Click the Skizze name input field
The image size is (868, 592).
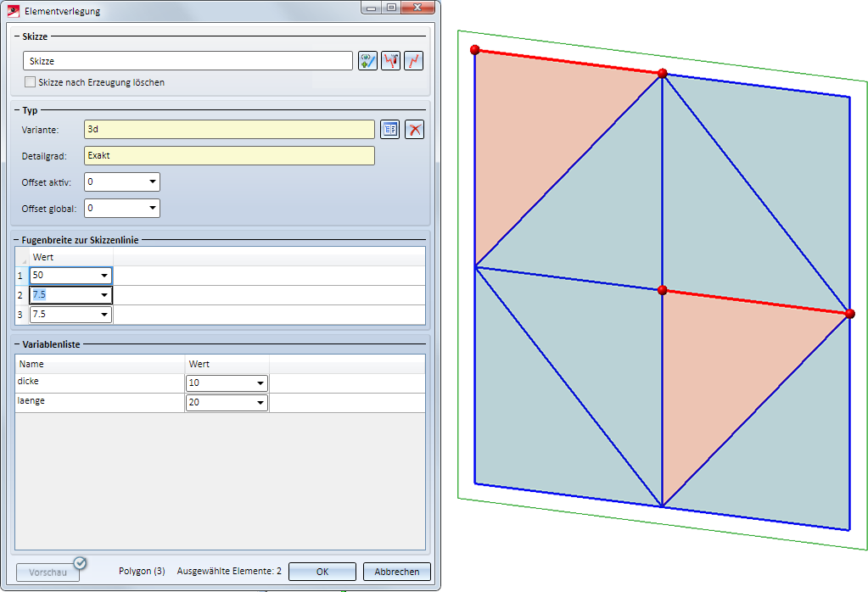coord(187,61)
